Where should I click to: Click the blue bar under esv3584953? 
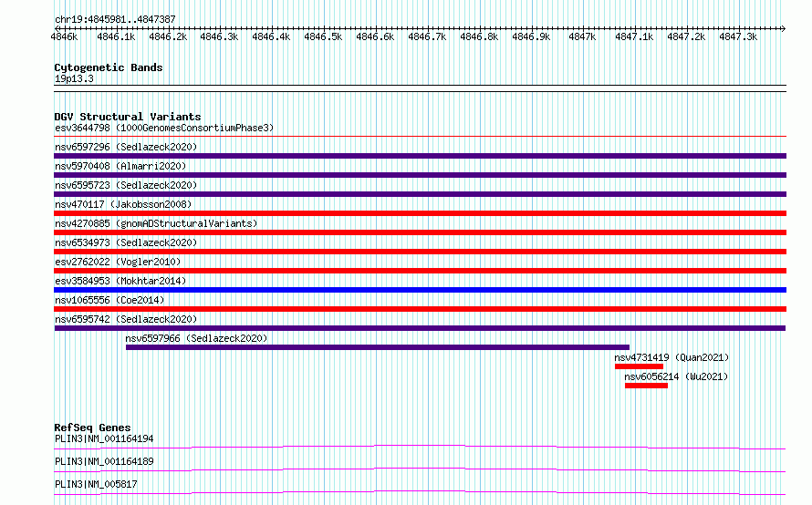pos(420,290)
